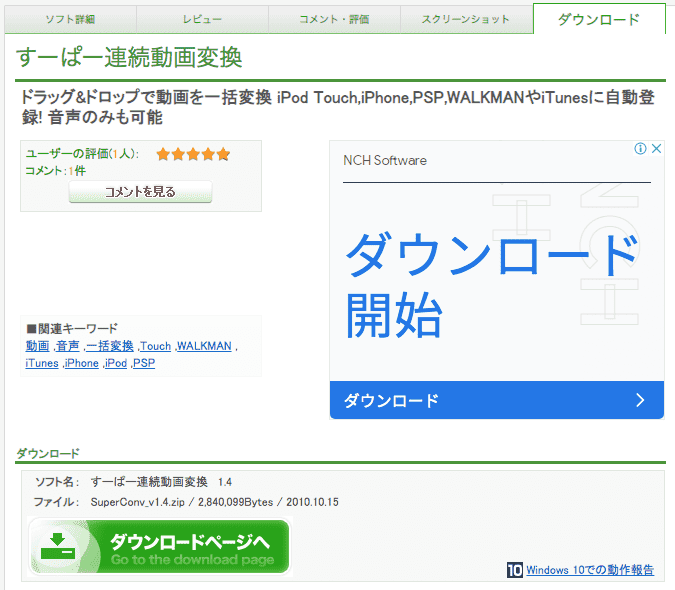Click the PSP keyword link
The height and width of the screenshot is (590, 675).
[x=144, y=363]
